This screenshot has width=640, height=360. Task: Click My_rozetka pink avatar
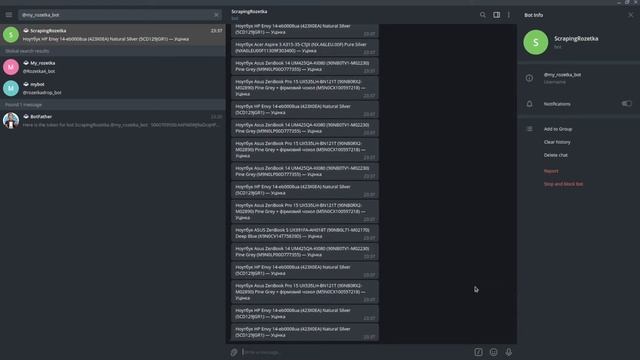coord(11,67)
